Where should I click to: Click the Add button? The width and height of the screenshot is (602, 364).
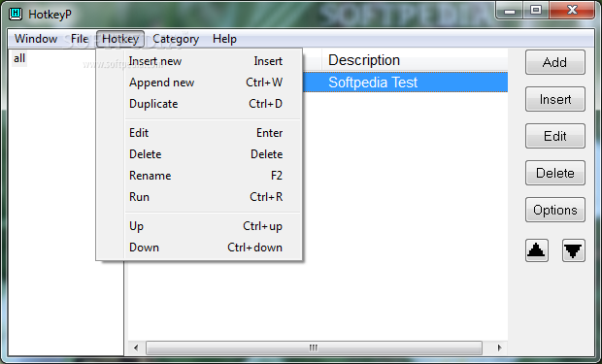[x=555, y=62]
